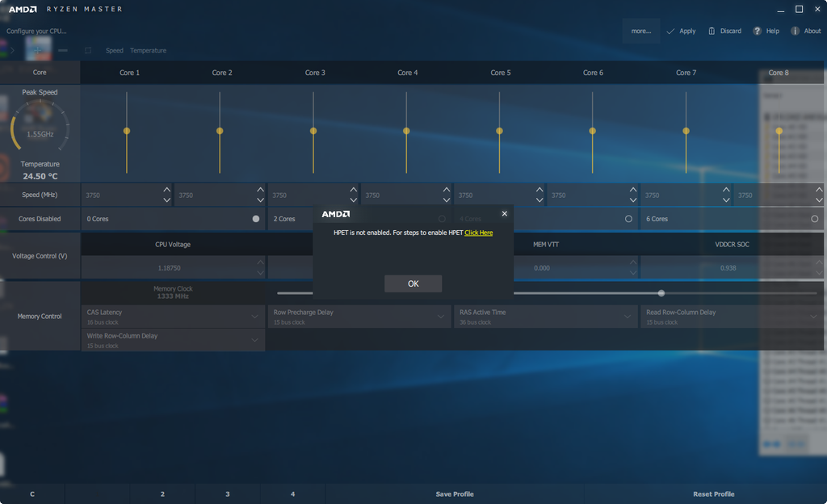The image size is (827, 504).
Task: Click OK in the HPET dialog
Action: [x=413, y=283]
